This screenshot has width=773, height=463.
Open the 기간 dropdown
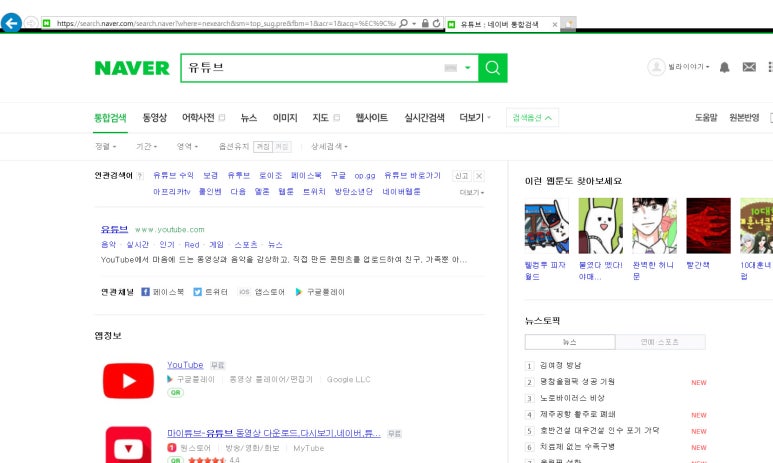(146, 146)
